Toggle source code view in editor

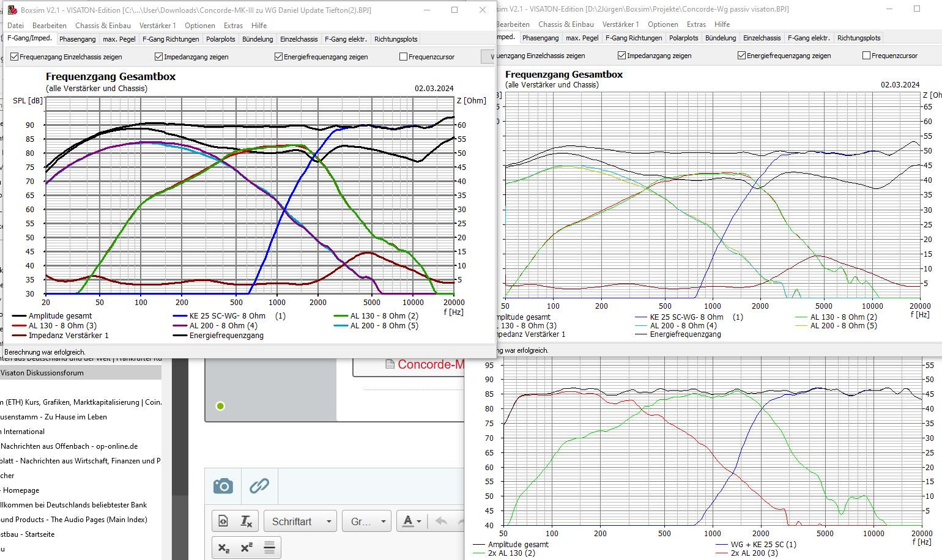point(223,521)
